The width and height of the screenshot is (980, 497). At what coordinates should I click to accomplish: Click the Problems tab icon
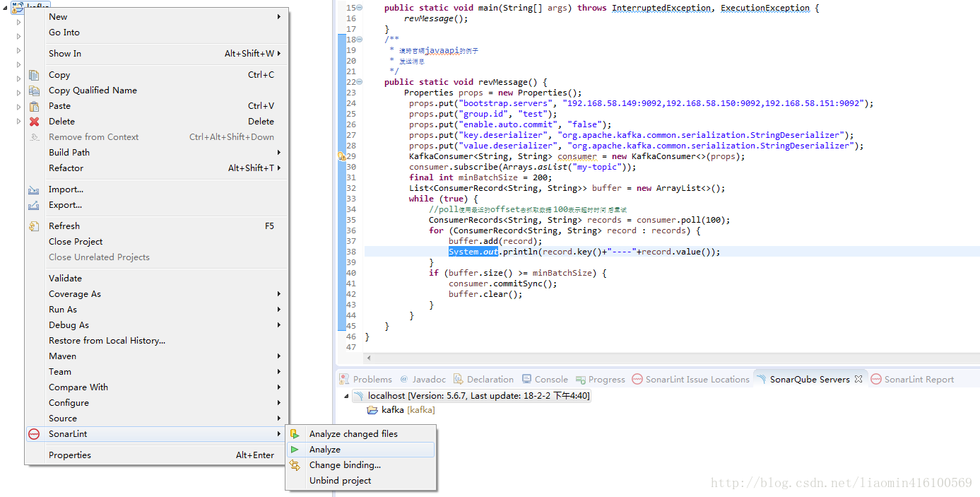tap(344, 379)
